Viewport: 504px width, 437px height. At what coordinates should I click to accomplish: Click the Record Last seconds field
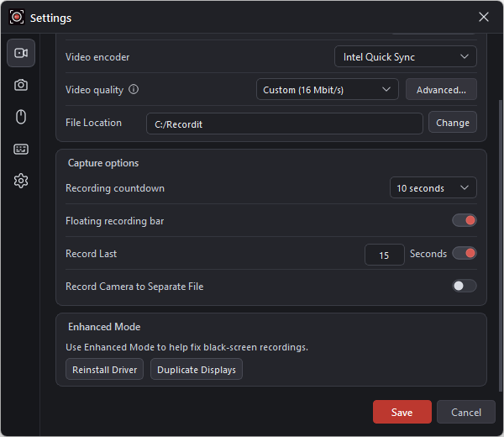coord(385,255)
